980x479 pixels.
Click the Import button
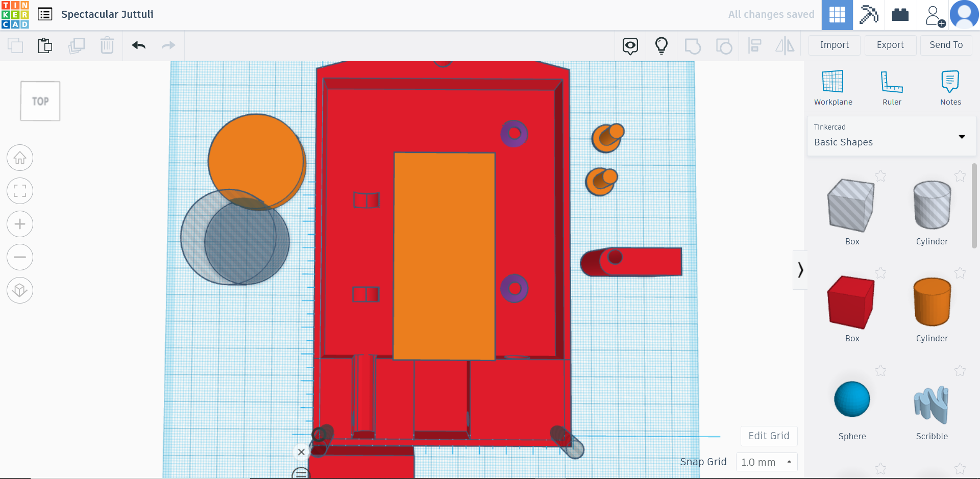(834, 45)
